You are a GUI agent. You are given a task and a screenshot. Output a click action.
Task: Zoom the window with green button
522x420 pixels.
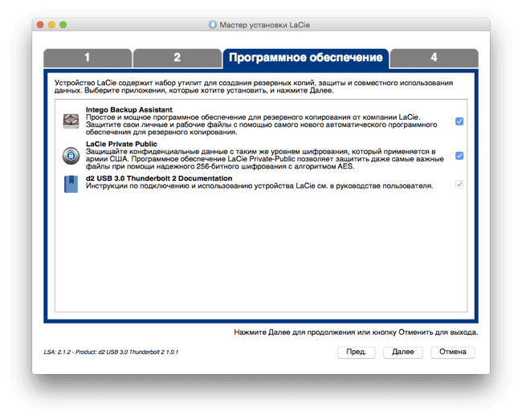pos(63,25)
